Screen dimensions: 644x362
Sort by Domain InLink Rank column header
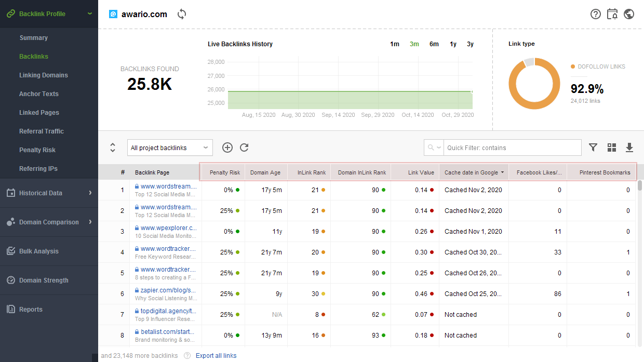click(x=361, y=172)
